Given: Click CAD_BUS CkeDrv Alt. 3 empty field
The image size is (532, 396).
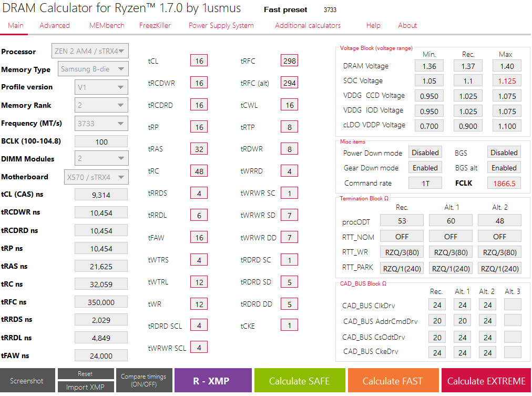Looking at the screenshot, I should (513, 352).
